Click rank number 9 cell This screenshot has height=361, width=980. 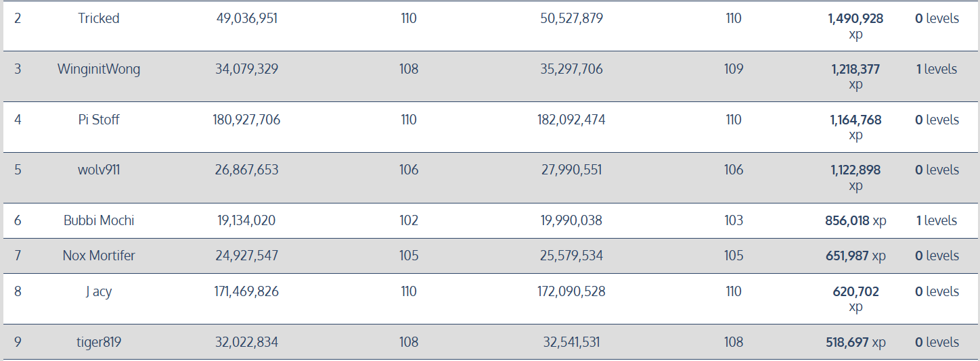18,342
